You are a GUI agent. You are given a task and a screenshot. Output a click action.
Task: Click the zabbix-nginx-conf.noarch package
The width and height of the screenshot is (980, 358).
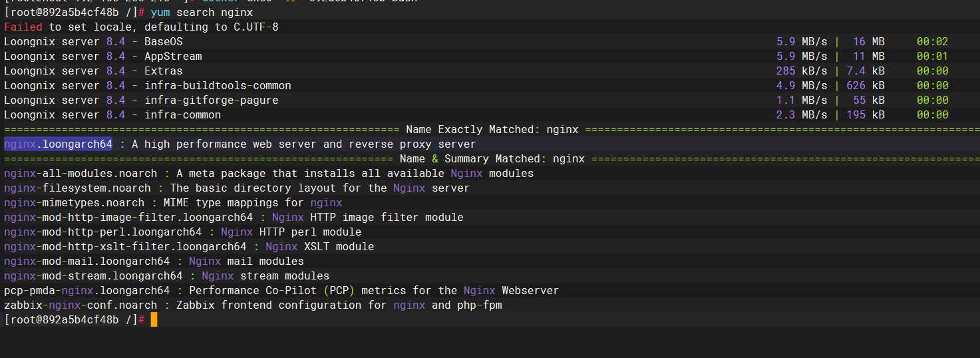click(81, 305)
